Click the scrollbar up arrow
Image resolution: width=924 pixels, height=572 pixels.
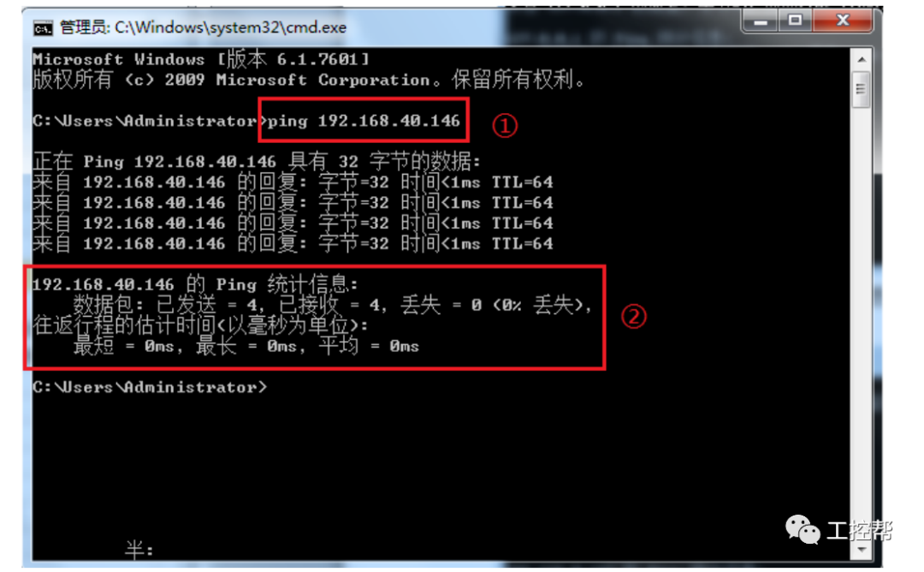[861, 60]
